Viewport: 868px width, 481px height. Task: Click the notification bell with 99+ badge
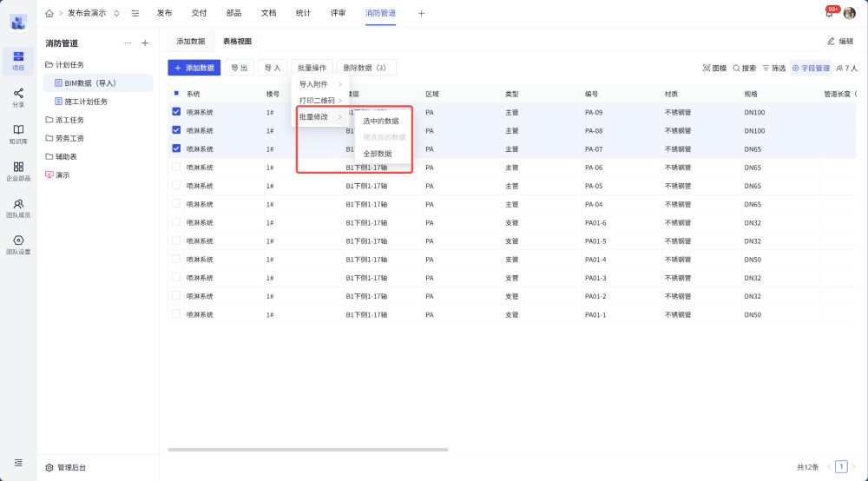coord(829,13)
